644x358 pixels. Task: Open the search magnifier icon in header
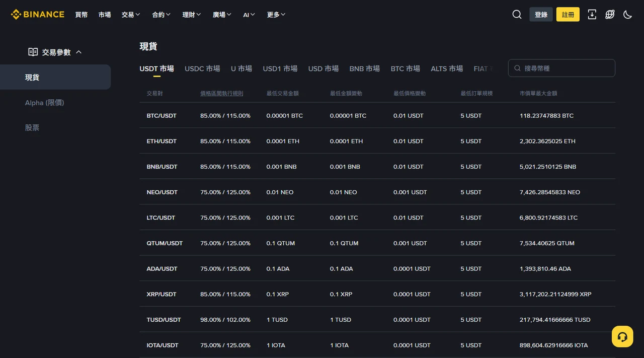(517, 15)
